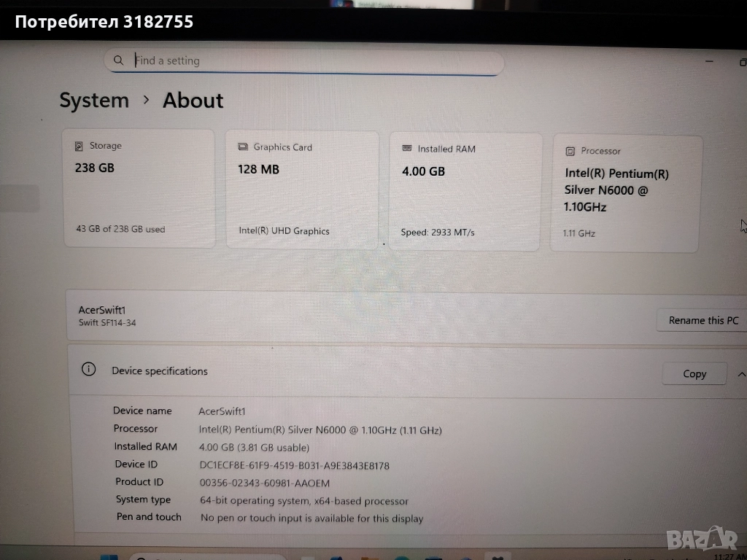Click the Device ID value text
Viewport: 747px width, 560px height.
click(x=294, y=465)
